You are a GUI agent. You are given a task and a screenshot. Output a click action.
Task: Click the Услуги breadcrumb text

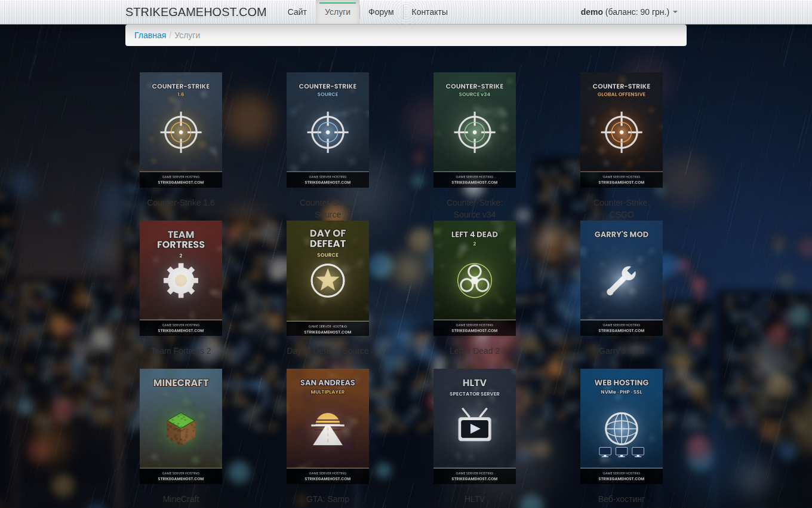(x=187, y=35)
